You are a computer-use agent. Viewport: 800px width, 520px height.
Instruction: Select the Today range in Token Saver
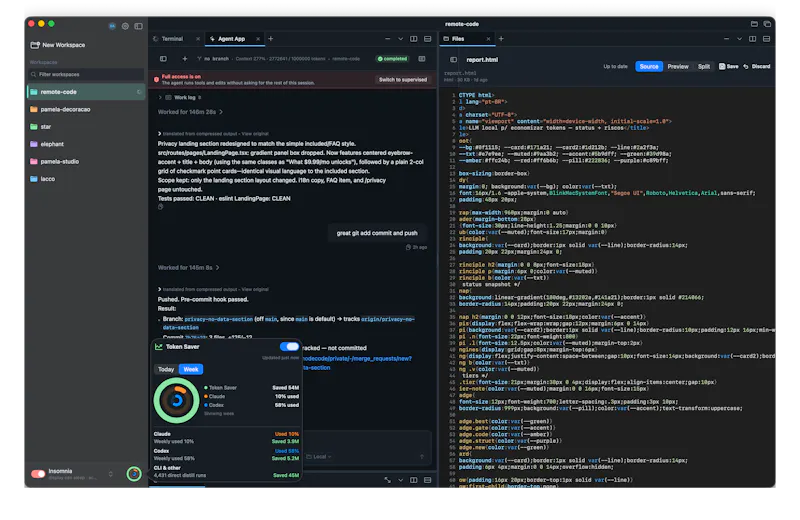click(166, 369)
